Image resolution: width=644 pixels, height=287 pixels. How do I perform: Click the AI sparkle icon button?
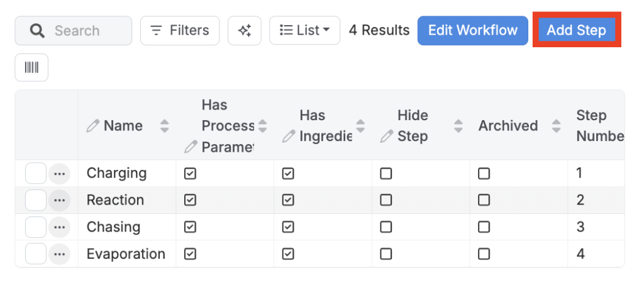pyautogui.click(x=245, y=31)
